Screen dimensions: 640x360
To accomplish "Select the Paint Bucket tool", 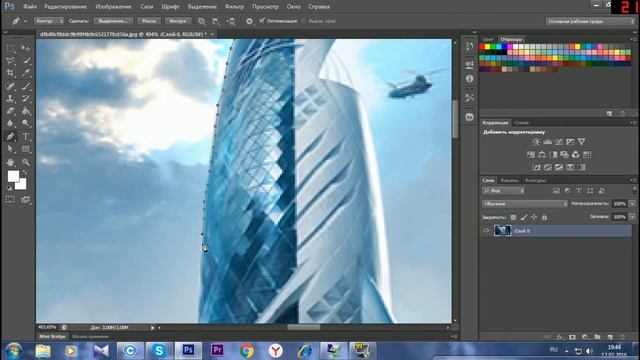I will click(x=26, y=111).
